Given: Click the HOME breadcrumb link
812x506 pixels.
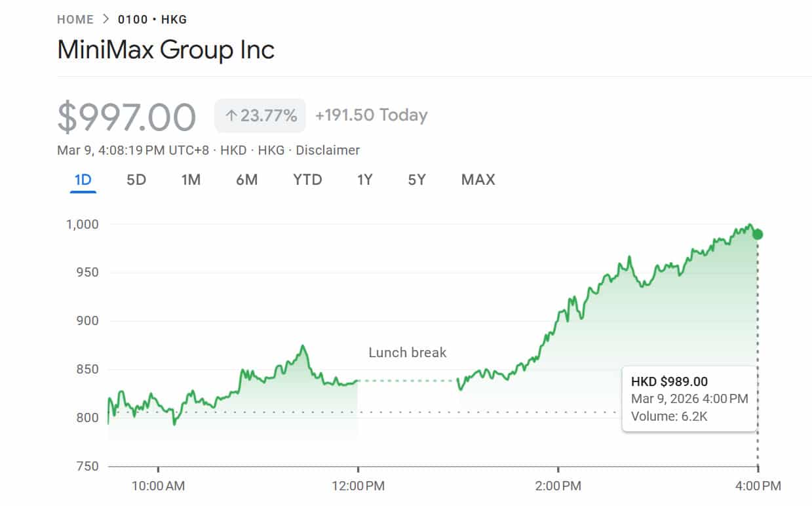Looking at the screenshot, I should click(x=75, y=20).
